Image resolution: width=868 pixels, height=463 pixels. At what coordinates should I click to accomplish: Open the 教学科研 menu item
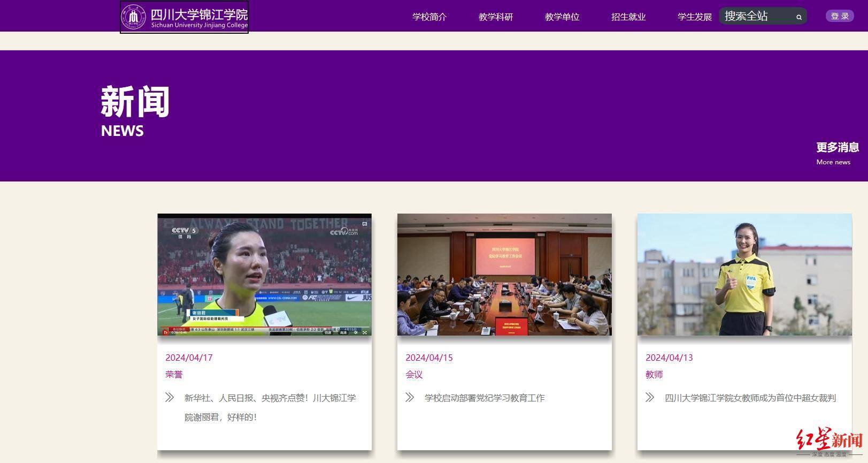coord(496,17)
